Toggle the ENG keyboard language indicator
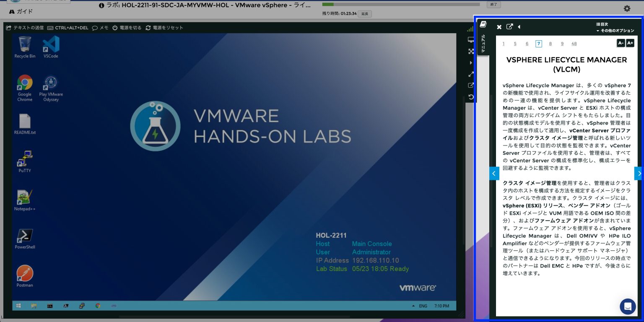 tap(423, 306)
